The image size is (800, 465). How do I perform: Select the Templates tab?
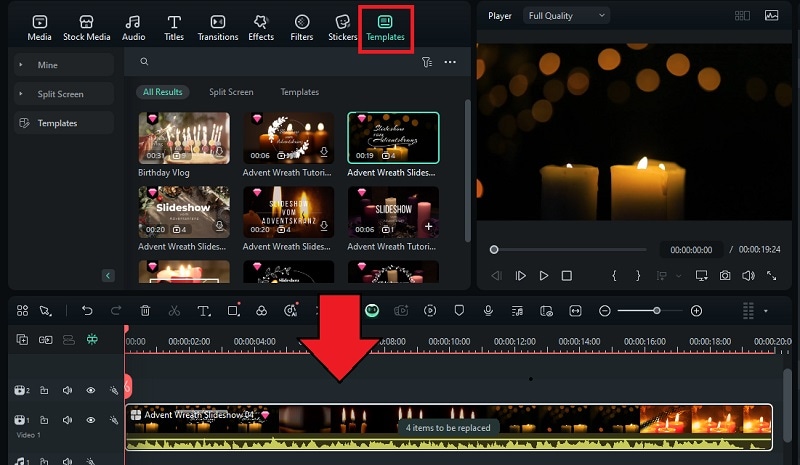pos(385,28)
